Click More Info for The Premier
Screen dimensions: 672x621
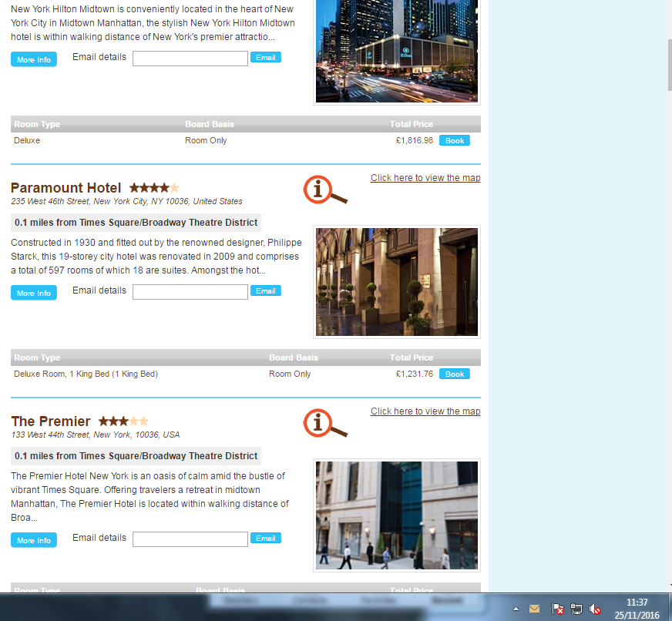click(x=34, y=540)
